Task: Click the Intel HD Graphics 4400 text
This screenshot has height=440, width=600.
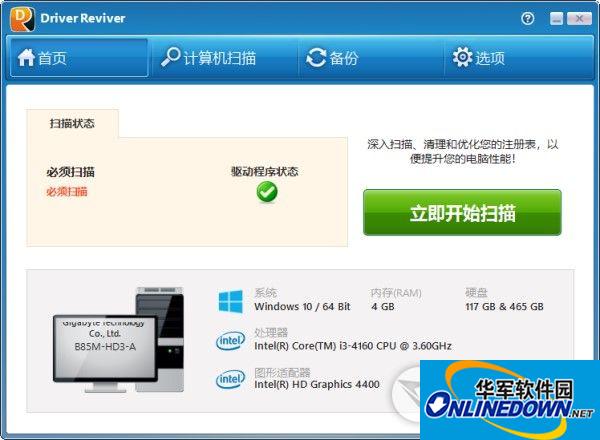Action: (x=317, y=384)
